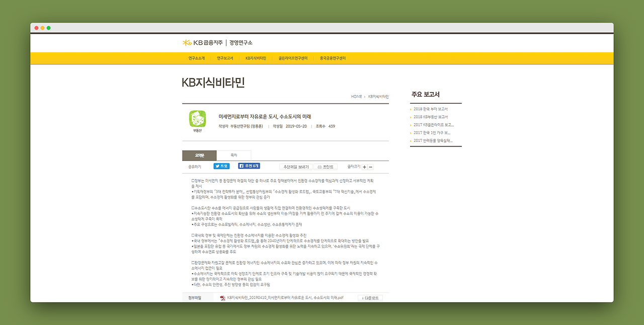Screen dimensions: 644x325
Task: Open the 골든라이프연구센터 menu
Action: (x=293, y=58)
